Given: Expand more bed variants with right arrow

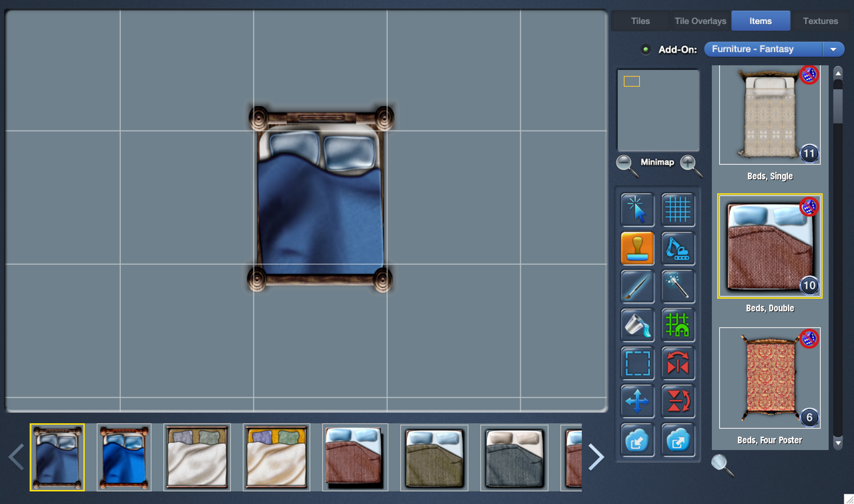Looking at the screenshot, I should click(596, 457).
